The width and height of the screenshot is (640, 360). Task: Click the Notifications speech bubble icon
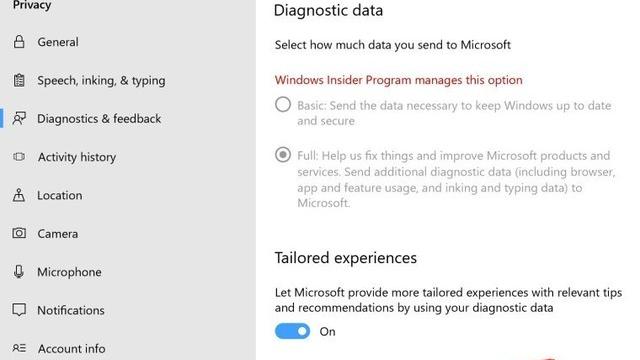pos(19,310)
